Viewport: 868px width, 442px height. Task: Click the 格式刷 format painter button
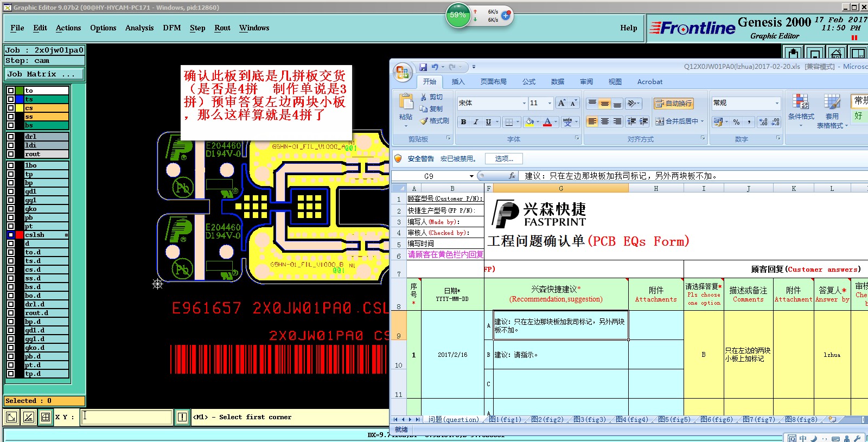434,121
